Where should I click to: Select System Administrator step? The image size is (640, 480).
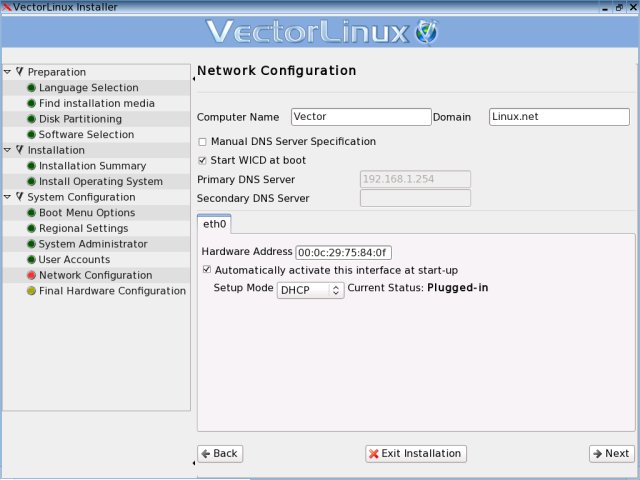[93, 244]
